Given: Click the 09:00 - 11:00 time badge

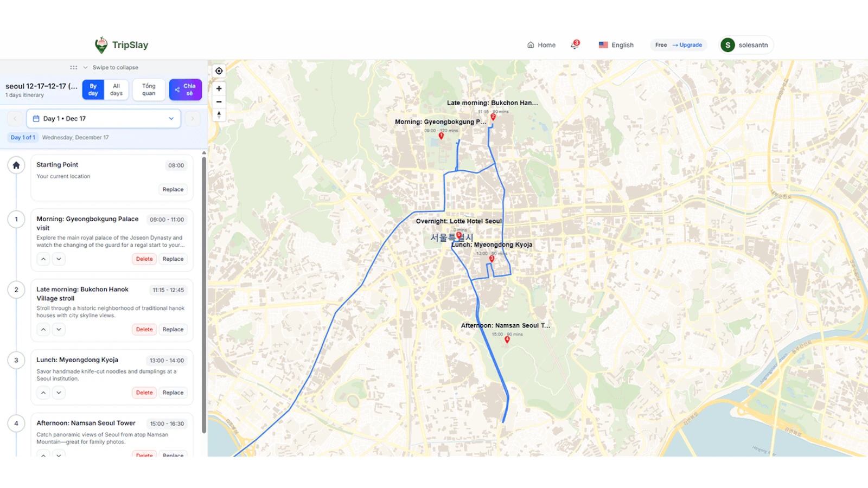Looking at the screenshot, I should point(167,220).
